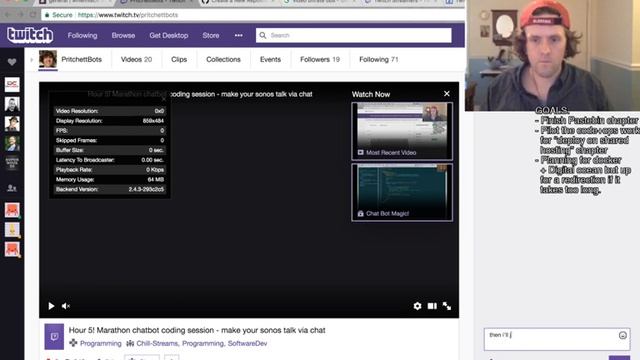Open the DC channel avatar in sidebar

coord(12,84)
